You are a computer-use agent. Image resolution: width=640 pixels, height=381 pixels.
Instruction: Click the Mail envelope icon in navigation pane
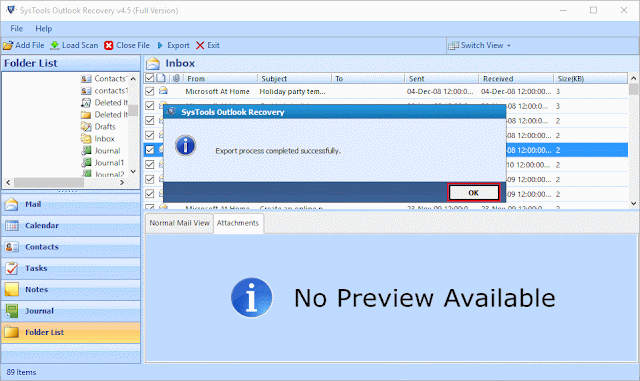click(11, 204)
